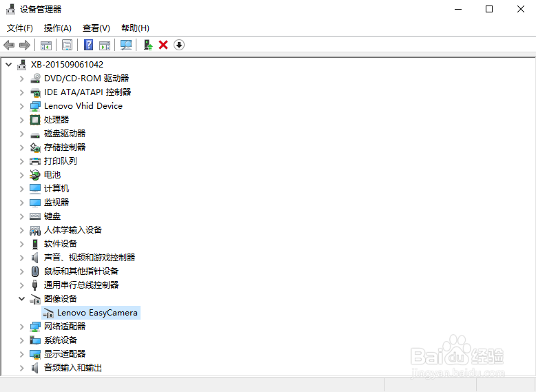Select the 人体学输入设备 label
536x392 pixels.
click(x=73, y=229)
